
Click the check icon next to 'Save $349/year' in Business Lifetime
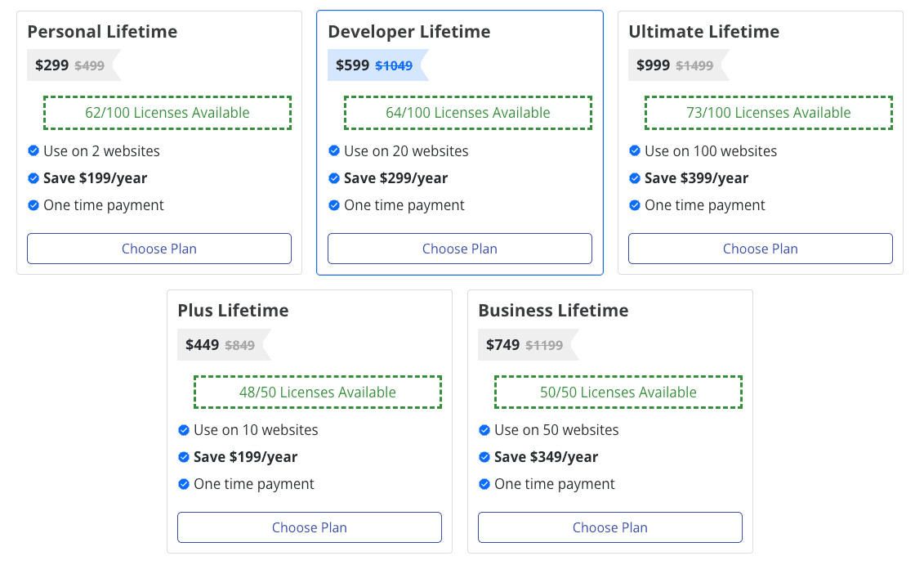coord(484,457)
